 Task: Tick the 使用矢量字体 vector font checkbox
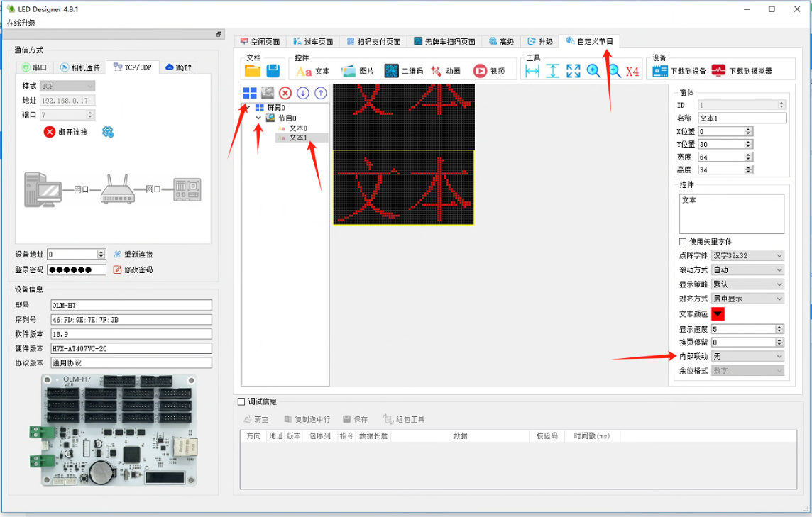683,242
